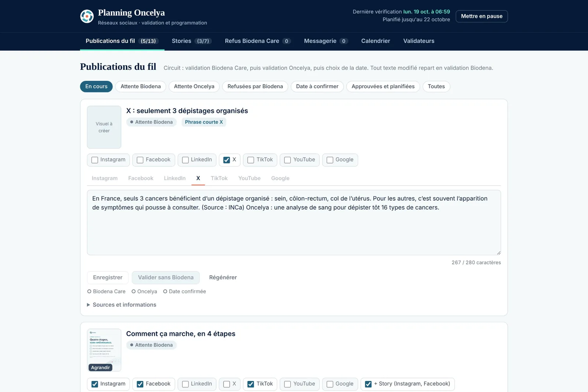Show Refusées par Biodena posts
588x392 pixels.
point(255,86)
